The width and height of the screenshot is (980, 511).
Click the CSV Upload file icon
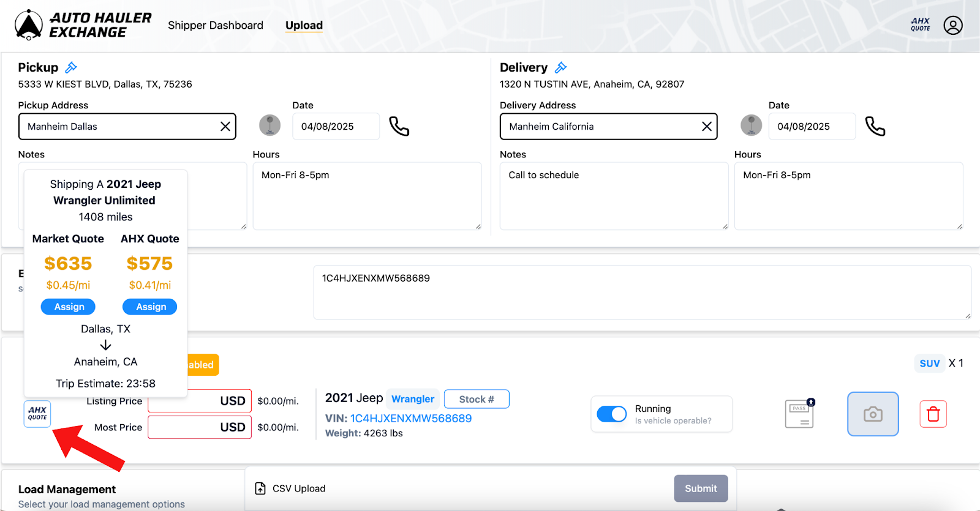(x=260, y=488)
